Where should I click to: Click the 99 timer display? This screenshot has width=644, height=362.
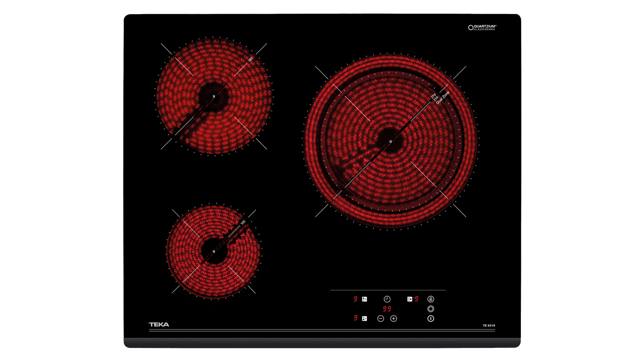tap(387, 309)
